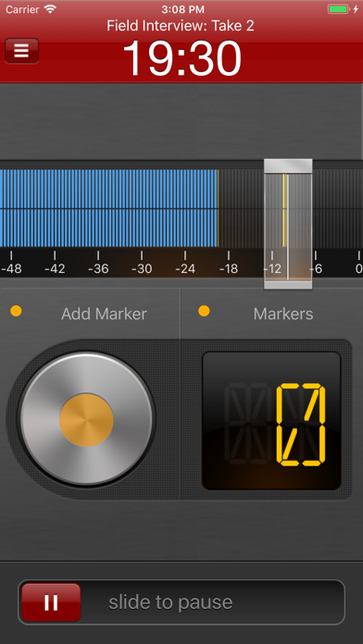Click the Carrier status text

tap(22, 9)
